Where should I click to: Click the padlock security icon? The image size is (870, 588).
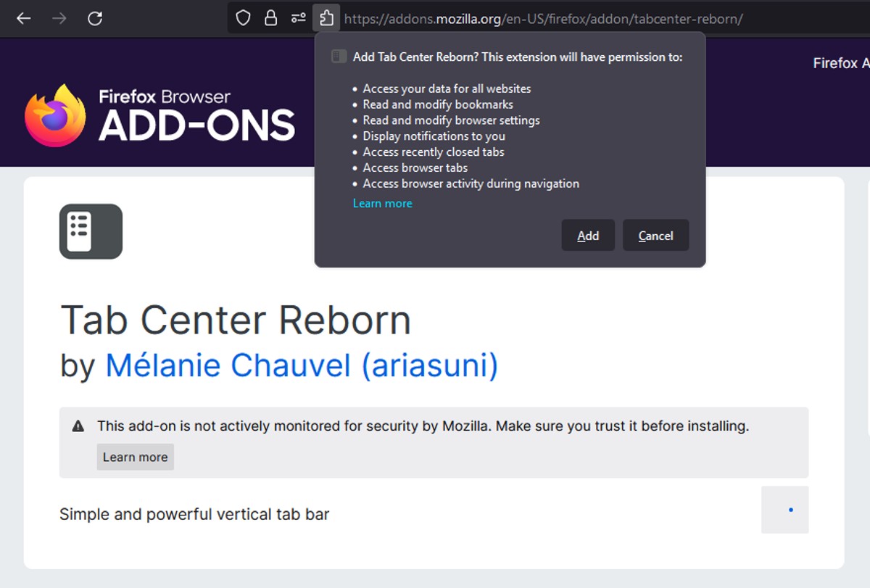point(270,17)
